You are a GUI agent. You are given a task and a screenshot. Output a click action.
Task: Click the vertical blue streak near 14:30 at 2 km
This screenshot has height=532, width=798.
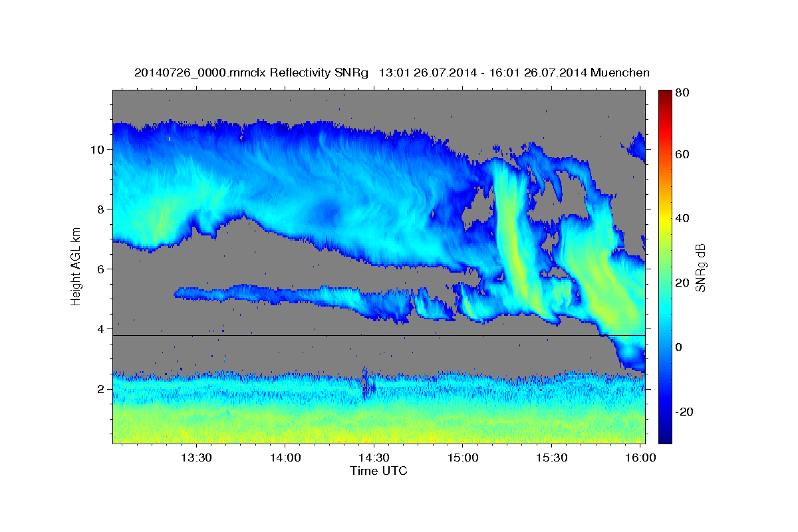point(364,383)
